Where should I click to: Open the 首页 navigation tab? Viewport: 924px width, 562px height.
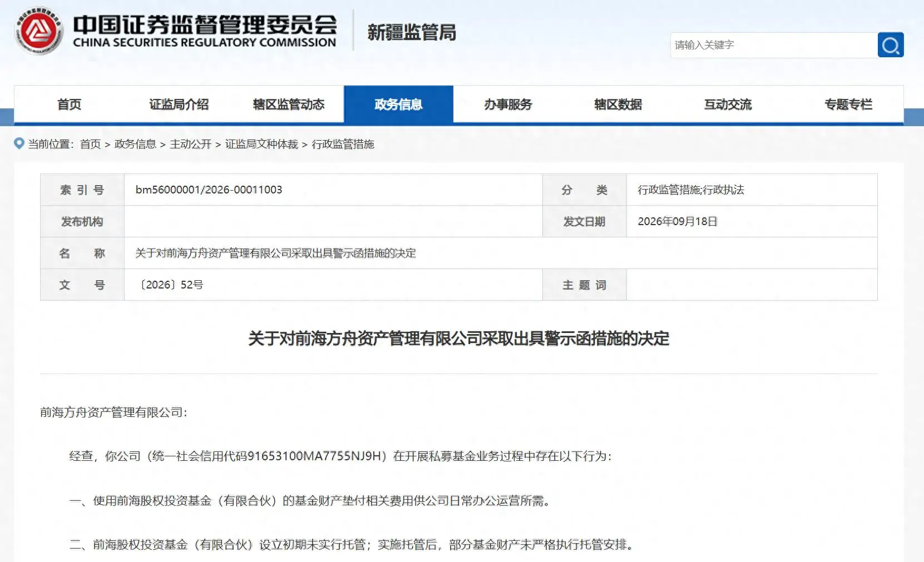click(69, 104)
